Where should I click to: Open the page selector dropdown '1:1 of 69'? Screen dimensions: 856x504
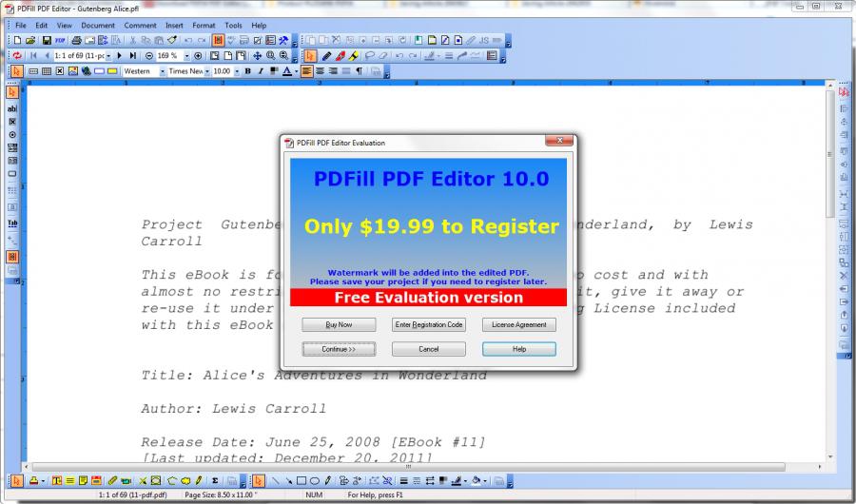(108, 56)
